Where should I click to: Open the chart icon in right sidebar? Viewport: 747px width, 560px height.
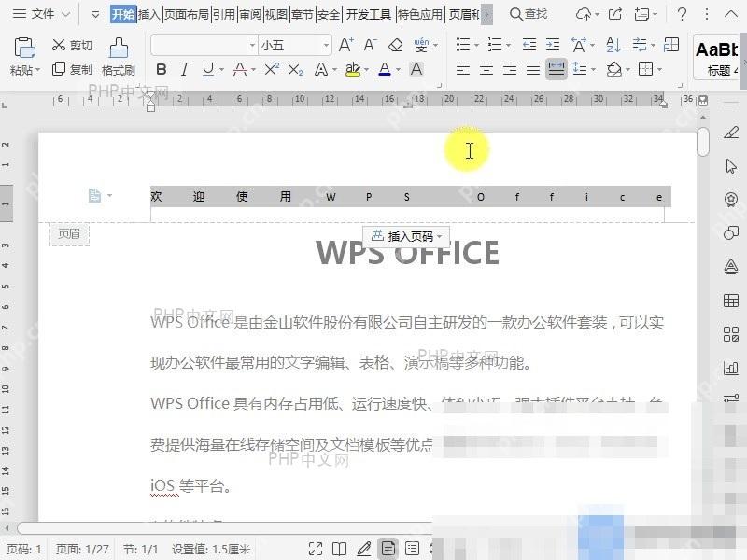(x=731, y=368)
